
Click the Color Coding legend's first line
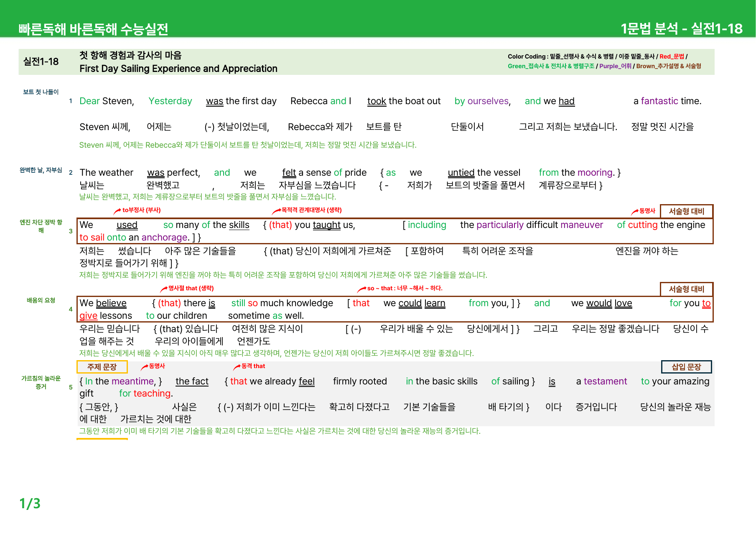pyautogui.click(x=598, y=56)
